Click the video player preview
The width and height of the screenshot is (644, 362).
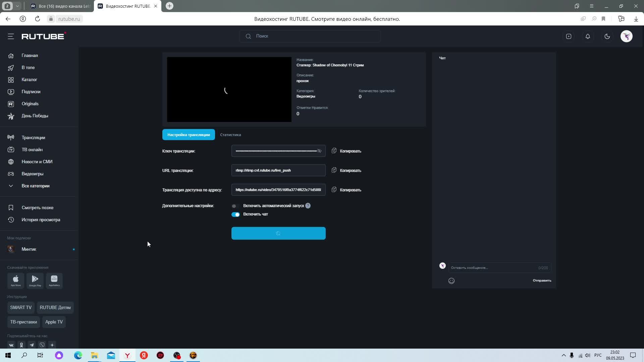tap(229, 89)
